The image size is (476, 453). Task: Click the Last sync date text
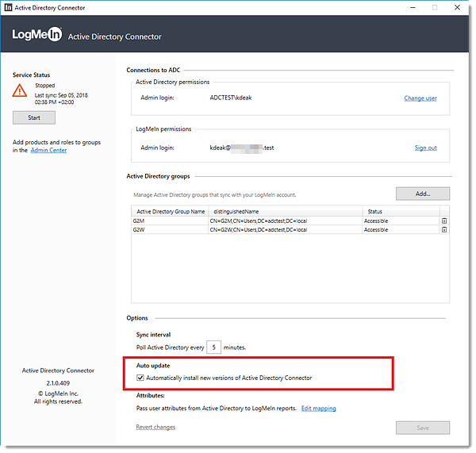pos(61,98)
